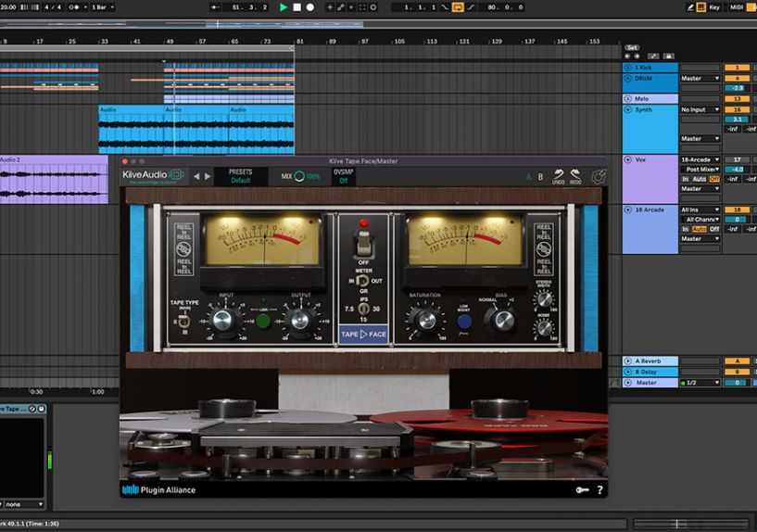Click the green LINK button
The width and height of the screenshot is (757, 532).
point(263,321)
